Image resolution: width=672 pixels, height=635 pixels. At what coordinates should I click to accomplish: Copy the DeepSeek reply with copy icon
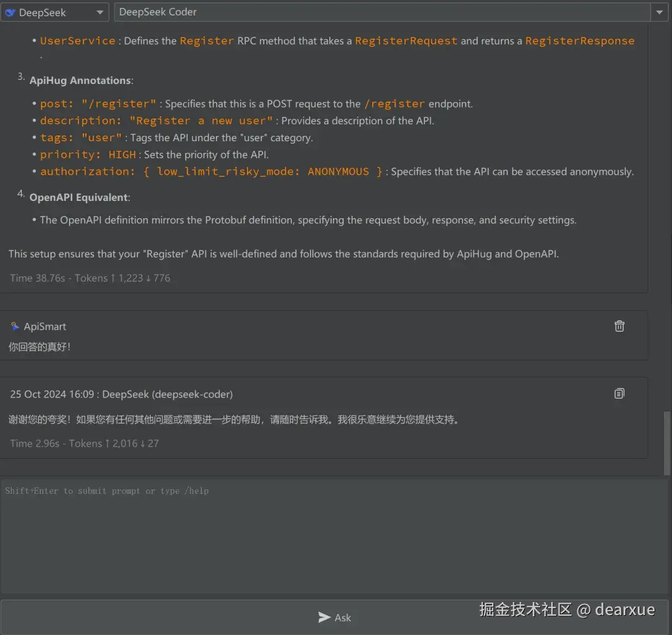click(x=619, y=393)
